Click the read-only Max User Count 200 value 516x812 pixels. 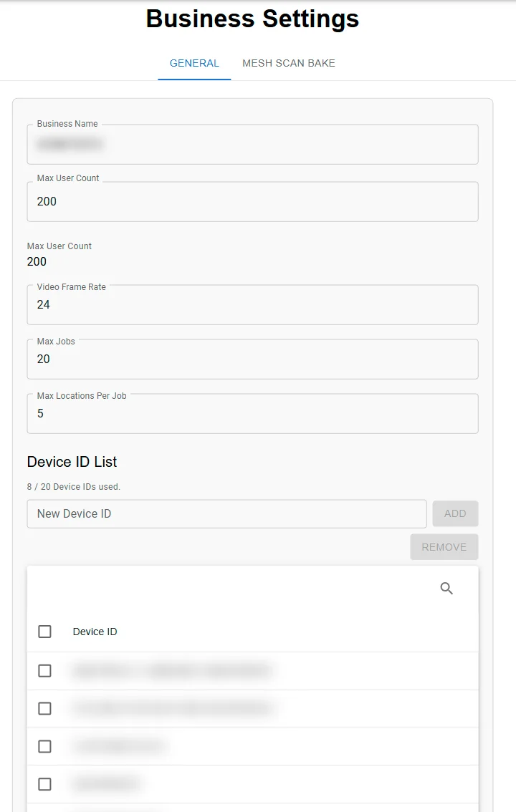(x=37, y=261)
